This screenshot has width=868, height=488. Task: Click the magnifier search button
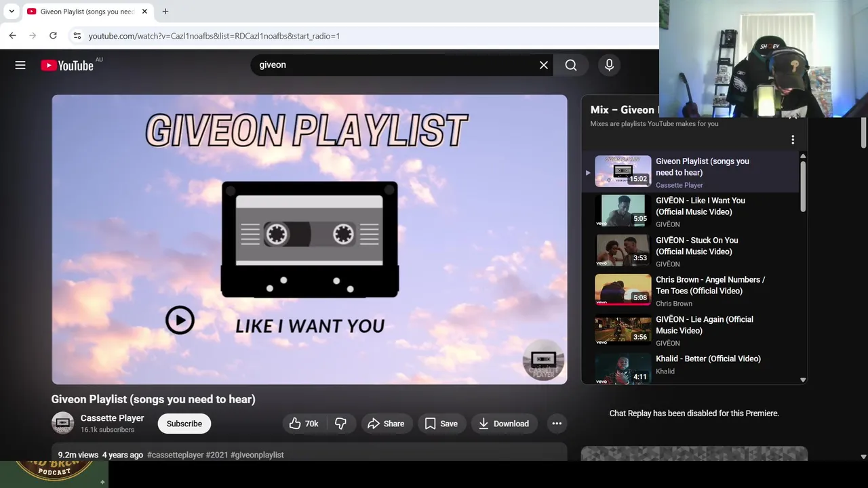pyautogui.click(x=571, y=65)
